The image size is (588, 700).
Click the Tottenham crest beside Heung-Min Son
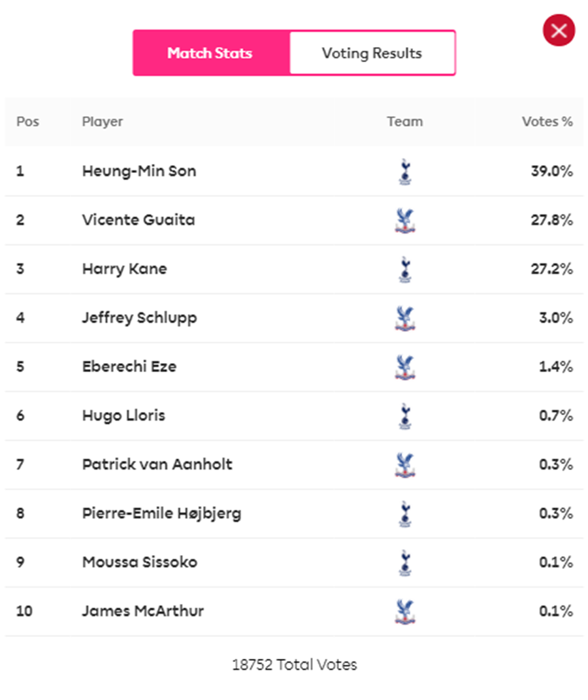[x=405, y=172]
